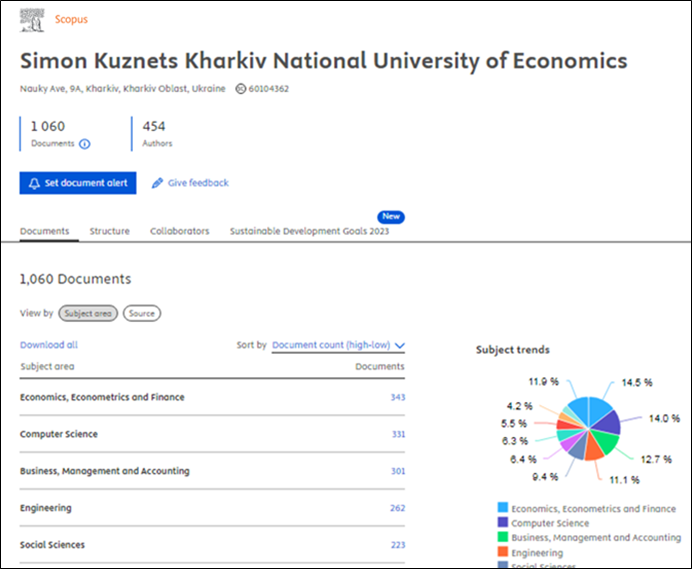Click the 11.1 % pie chart label
692x569 pixels.
(x=624, y=480)
